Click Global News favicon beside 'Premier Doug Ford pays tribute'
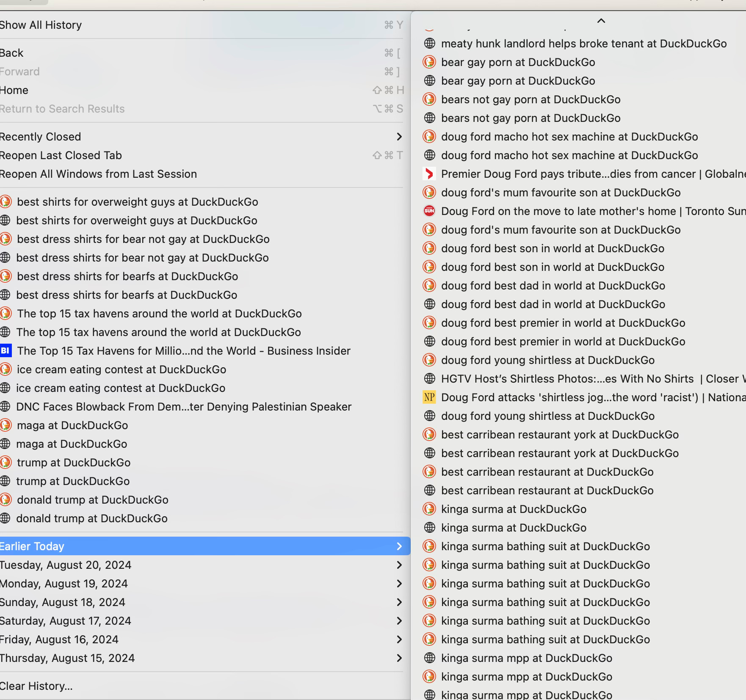Image resolution: width=746 pixels, height=700 pixels. [x=429, y=174]
